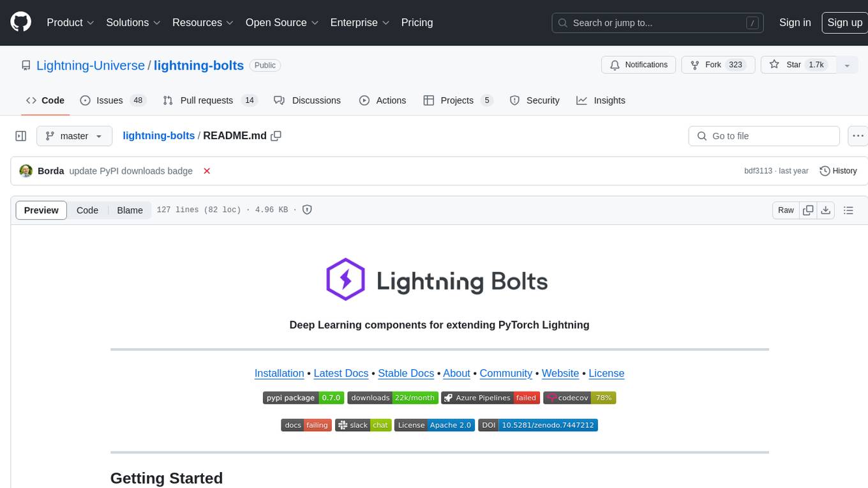Open the Insights tab
The width and height of the screenshot is (868, 488).
(601, 100)
